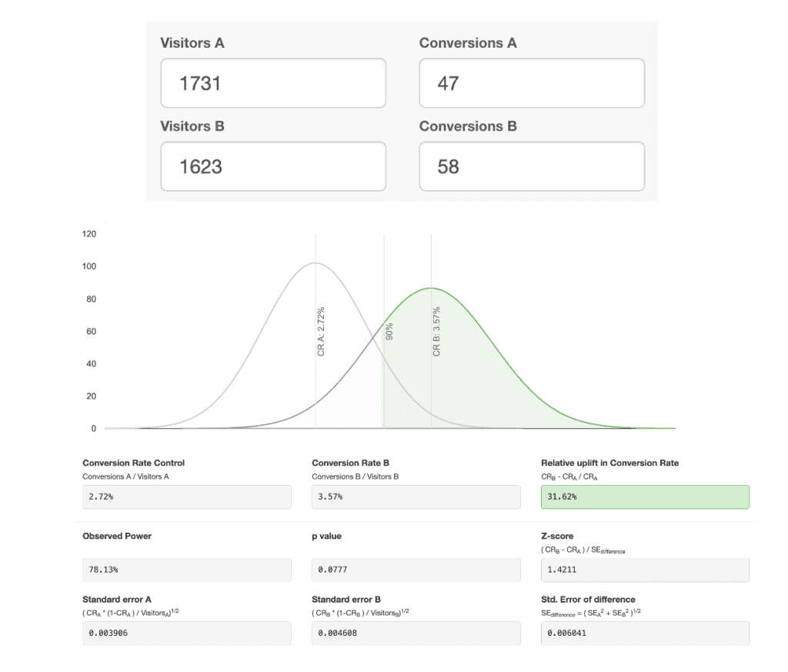Click the Visitors A input field

click(x=273, y=83)
